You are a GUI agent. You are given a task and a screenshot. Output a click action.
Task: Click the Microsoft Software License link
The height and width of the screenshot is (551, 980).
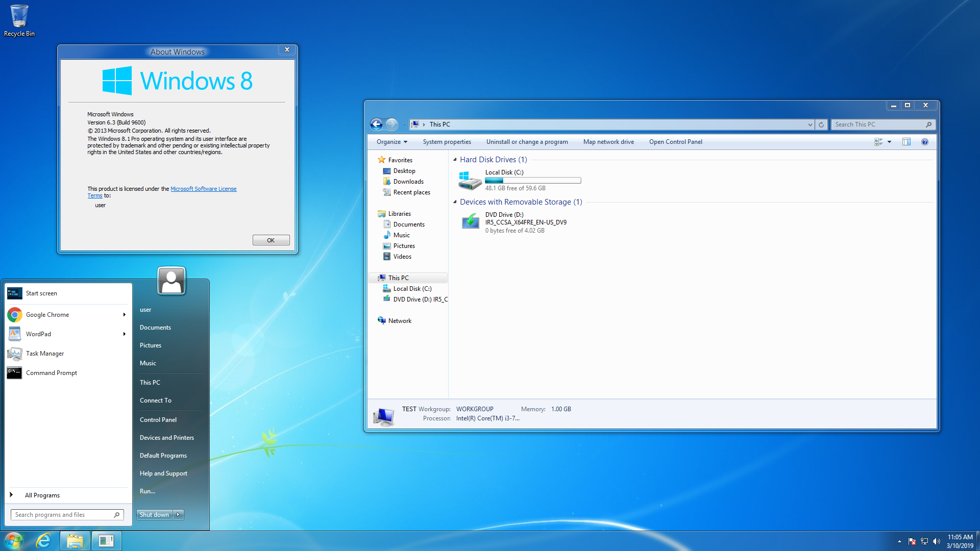click(203, 188)
